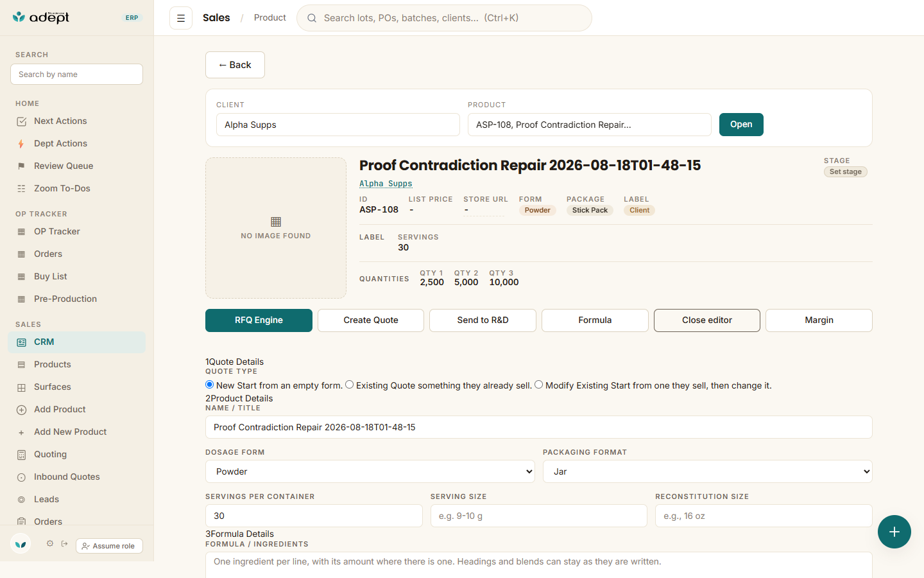Click the Set stage badge
This screenshot has width=924, height=578.
[846, 171]
